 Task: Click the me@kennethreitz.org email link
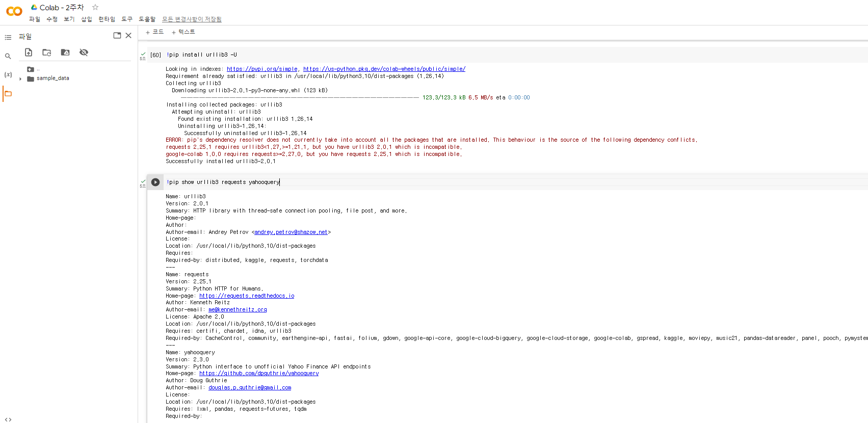pyautogui.click(x=238, y=310)
